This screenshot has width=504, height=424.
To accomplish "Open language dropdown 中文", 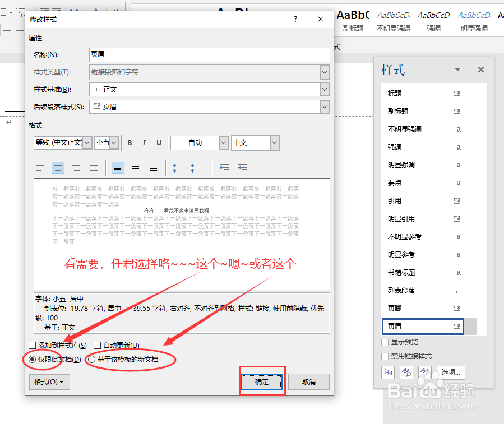I will coord(275,143).
